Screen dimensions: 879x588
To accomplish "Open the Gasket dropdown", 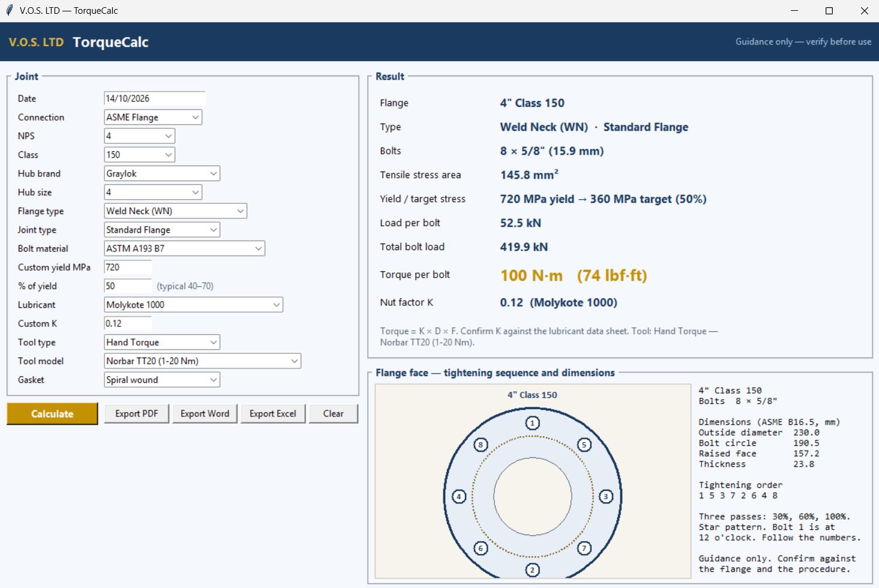I will pyautogui.click(x=162, y=379).
